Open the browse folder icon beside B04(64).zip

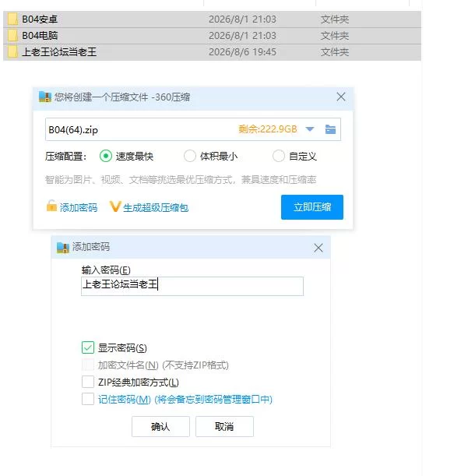(x=330, y=129)
